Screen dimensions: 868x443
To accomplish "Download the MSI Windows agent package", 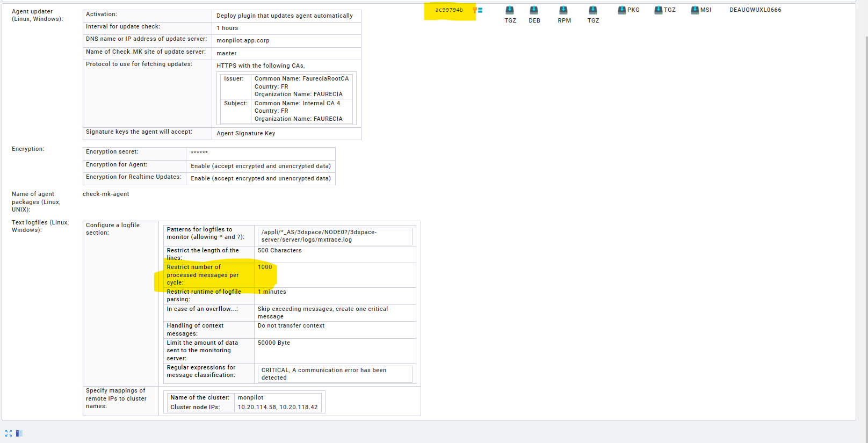I will point(695,10).
